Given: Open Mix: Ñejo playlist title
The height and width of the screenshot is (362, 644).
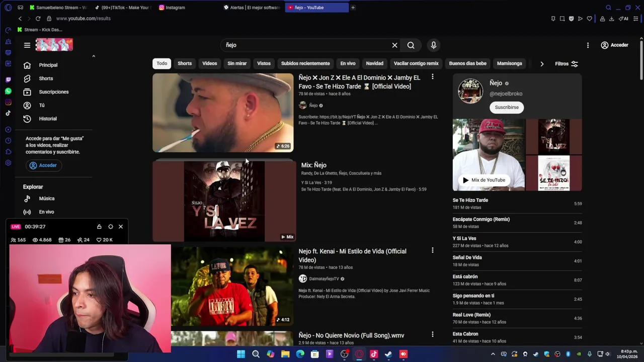Looking at the screenshot, I should [313, 165].
